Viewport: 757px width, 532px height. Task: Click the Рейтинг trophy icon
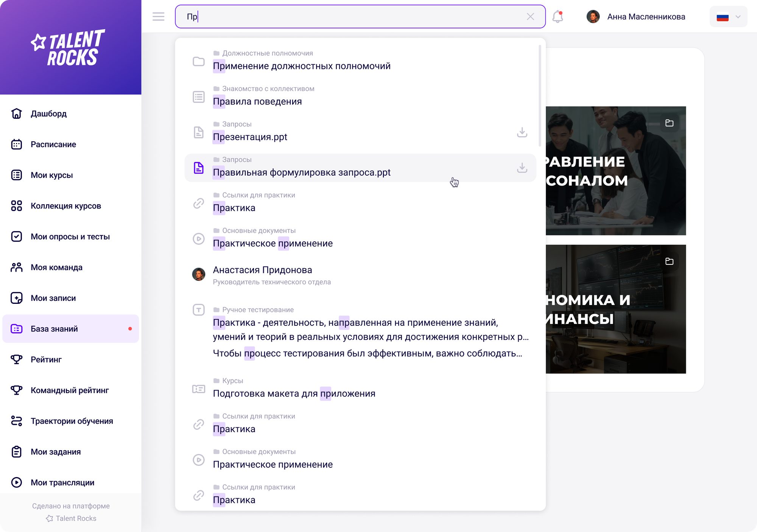point(16,359)
